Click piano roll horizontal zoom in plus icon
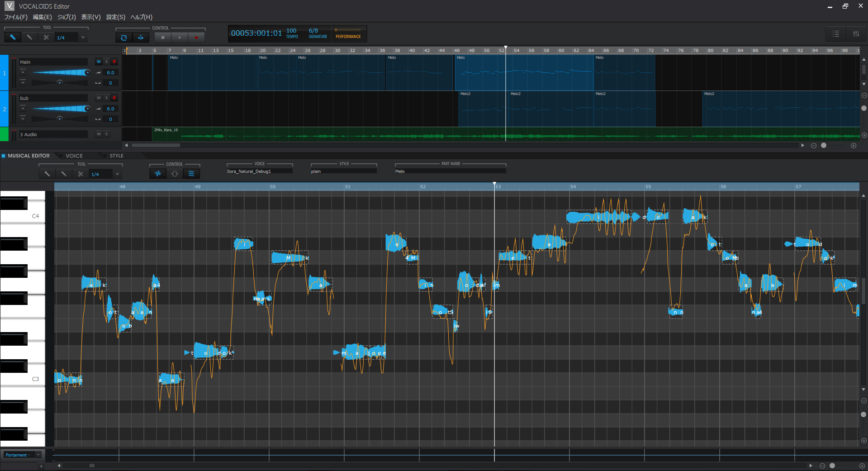Image resolution: width=868 pixels, height=471 pixels. pos(862,466)
